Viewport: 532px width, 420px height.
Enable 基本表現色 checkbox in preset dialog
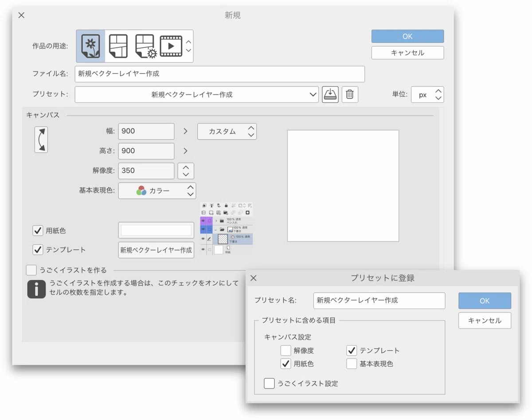point(352,364)
